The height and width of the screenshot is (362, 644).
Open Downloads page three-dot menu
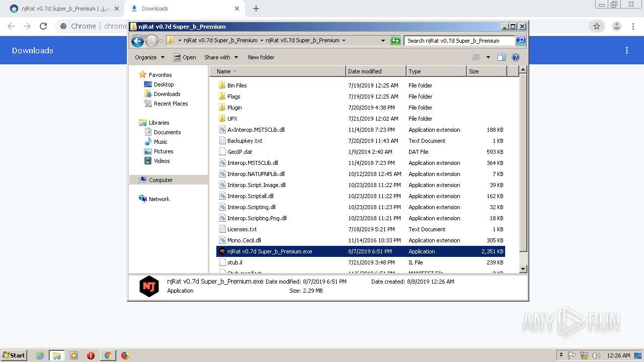point(627,50)
